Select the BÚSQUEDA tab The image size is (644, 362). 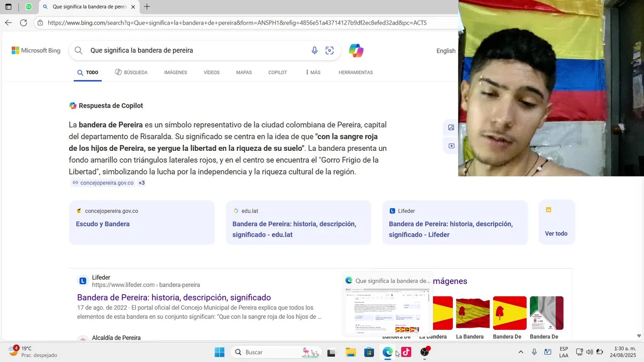click(131, 72)
